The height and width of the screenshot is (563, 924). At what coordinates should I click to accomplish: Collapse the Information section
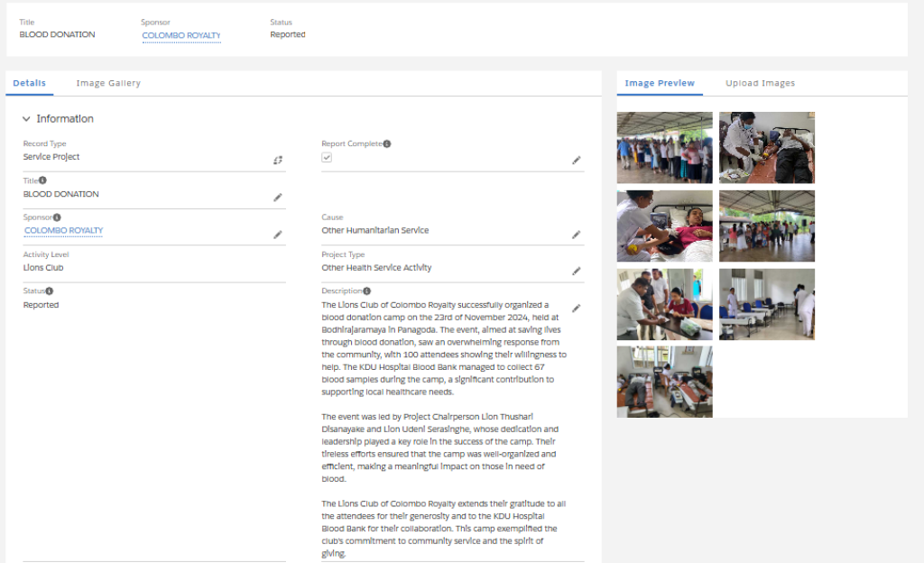(26, 119)
